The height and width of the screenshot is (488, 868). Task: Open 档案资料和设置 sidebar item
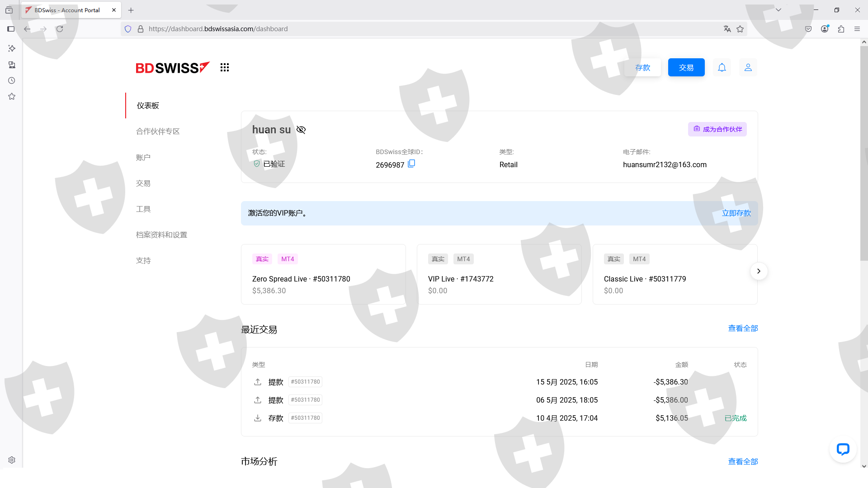[x=161, y=235]
